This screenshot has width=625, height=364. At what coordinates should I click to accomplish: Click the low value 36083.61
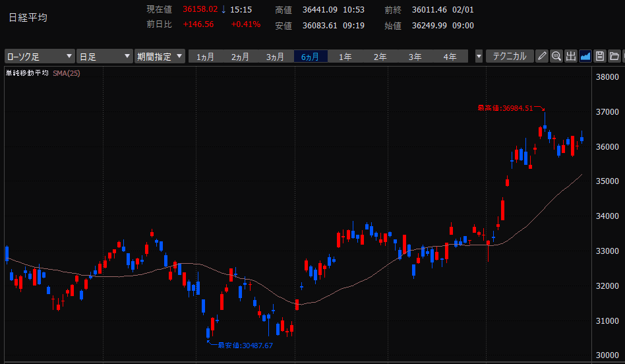[x=320, y=26]
